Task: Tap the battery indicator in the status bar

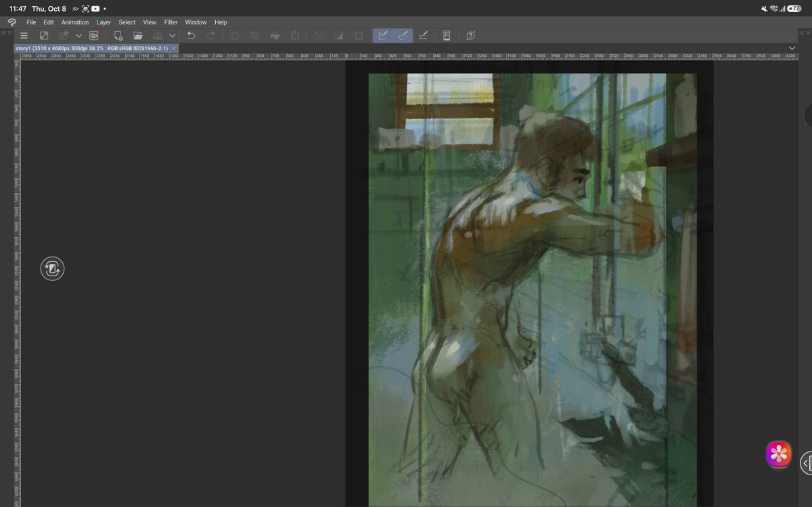Action: [x=794, y=9]
